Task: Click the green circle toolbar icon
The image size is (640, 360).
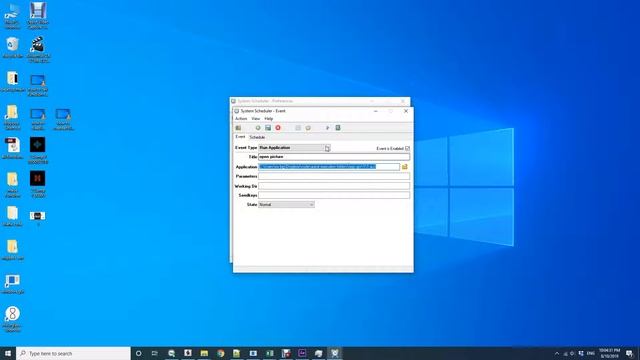Action: [258, 128]
